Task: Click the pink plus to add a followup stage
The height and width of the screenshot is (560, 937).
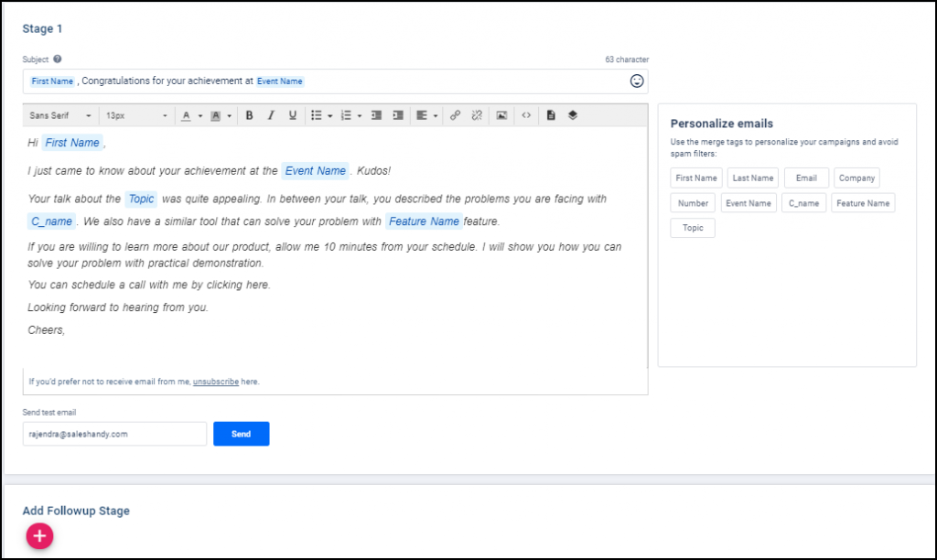Action: point(38,536)
